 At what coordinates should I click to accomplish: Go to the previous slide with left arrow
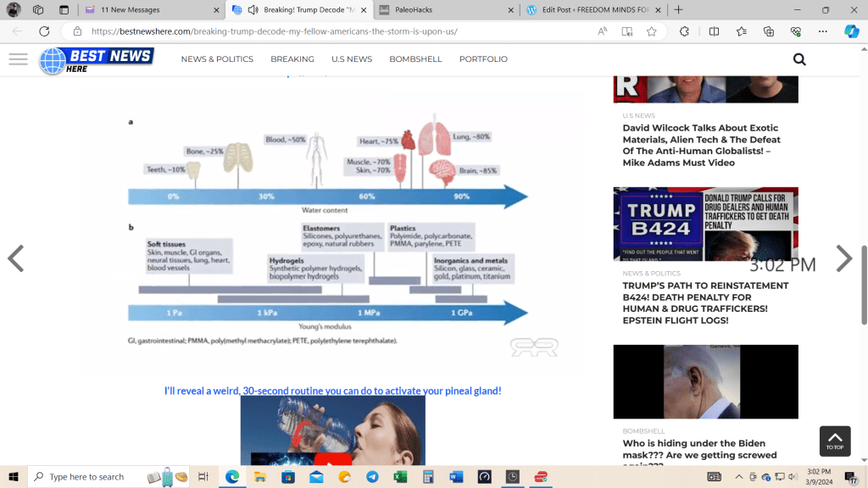pos(15,258)
